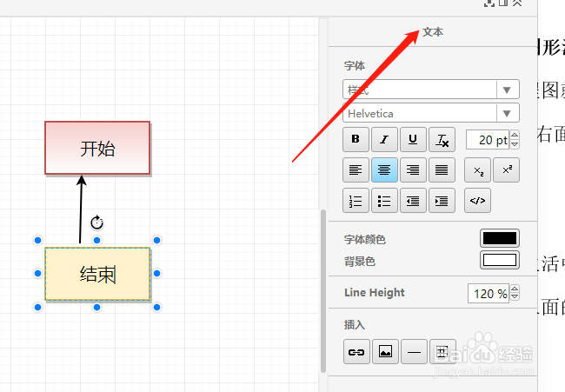Open the style dropdown arrow
This screenshot has width=565, height=392.
[507, 90]
